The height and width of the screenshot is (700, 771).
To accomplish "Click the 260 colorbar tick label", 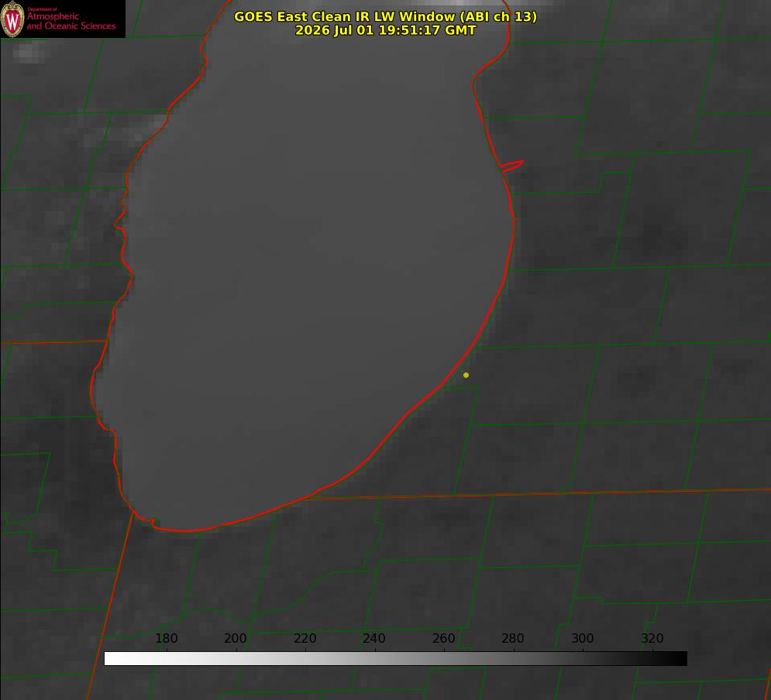I will pyautogui.click(x=443, y=638).
